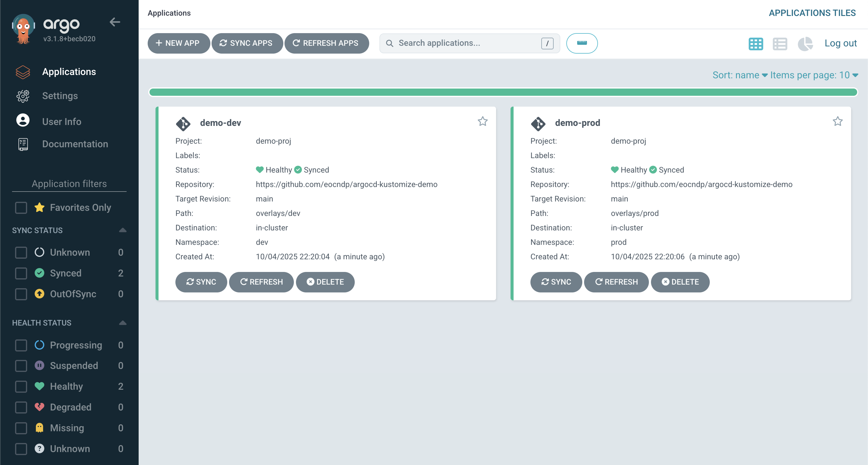
Task: Switch to the applications tiles grid view
Action: click(756, 43)
